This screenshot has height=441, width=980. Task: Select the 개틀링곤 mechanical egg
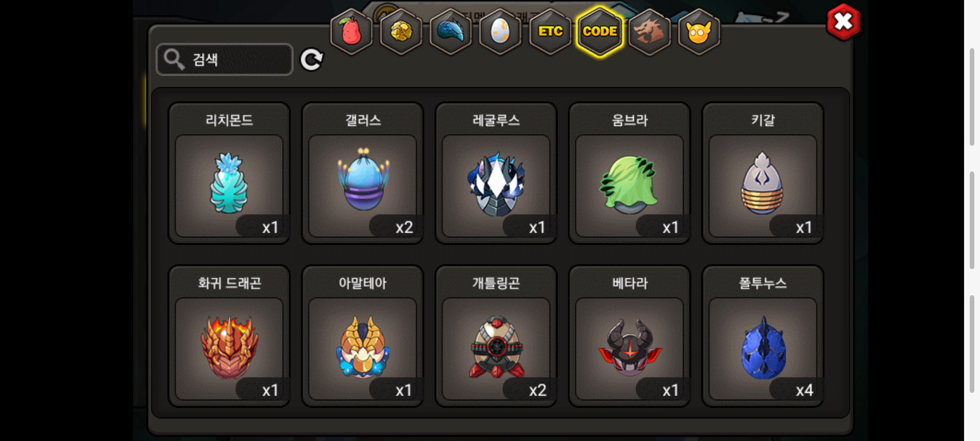(496, 336)
